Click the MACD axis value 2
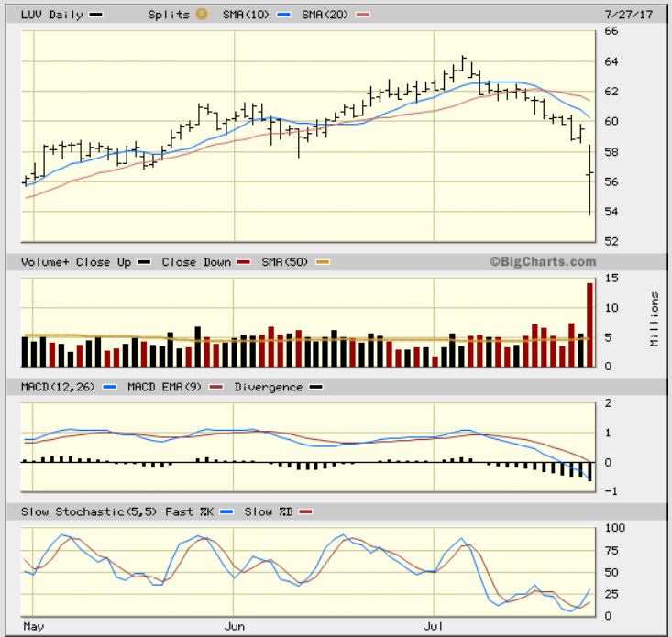 [x=608, y=402]
